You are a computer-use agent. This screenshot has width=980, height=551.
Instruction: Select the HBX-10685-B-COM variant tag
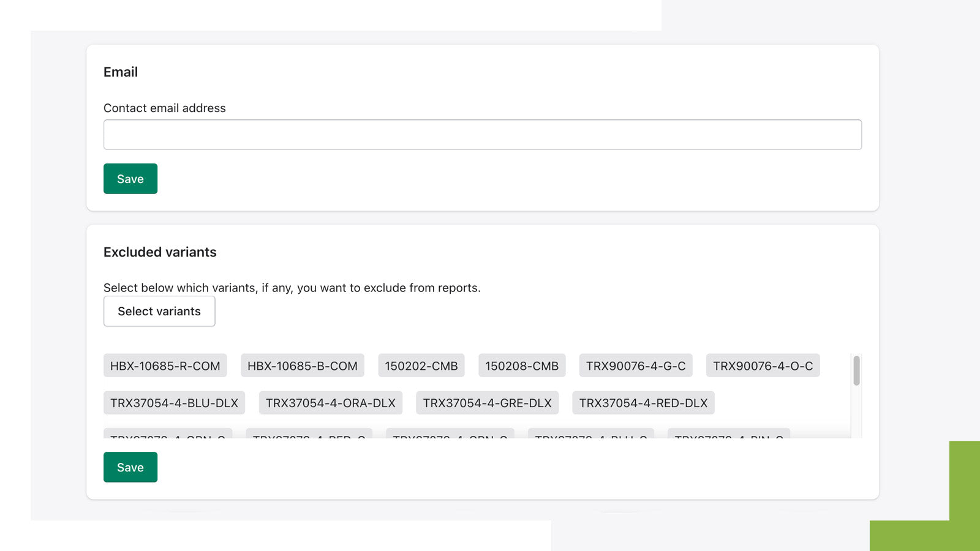click(302, 366)
